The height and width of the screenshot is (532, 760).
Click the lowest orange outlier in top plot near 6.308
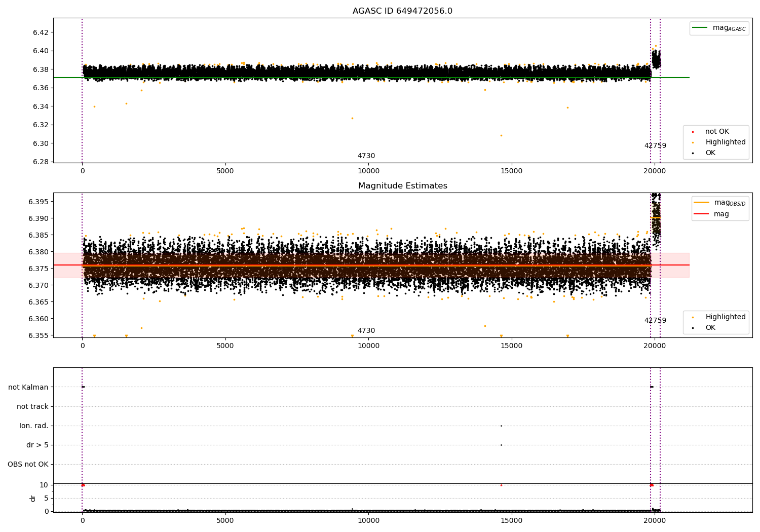tap(501, 135)
